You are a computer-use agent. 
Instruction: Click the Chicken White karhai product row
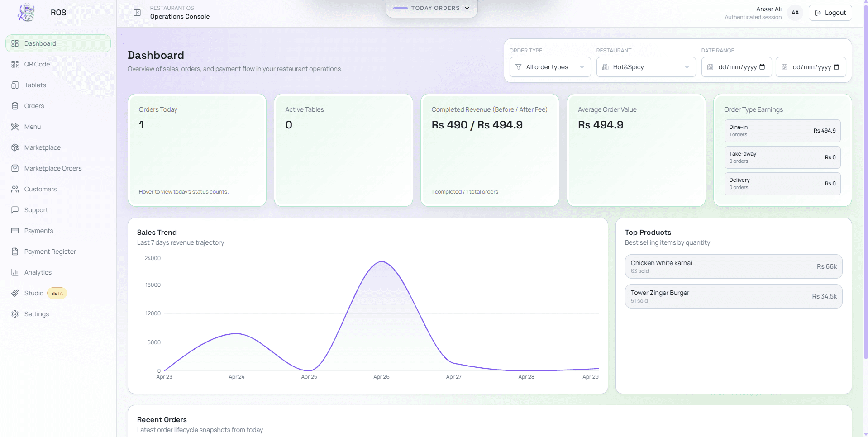point(734,266)
